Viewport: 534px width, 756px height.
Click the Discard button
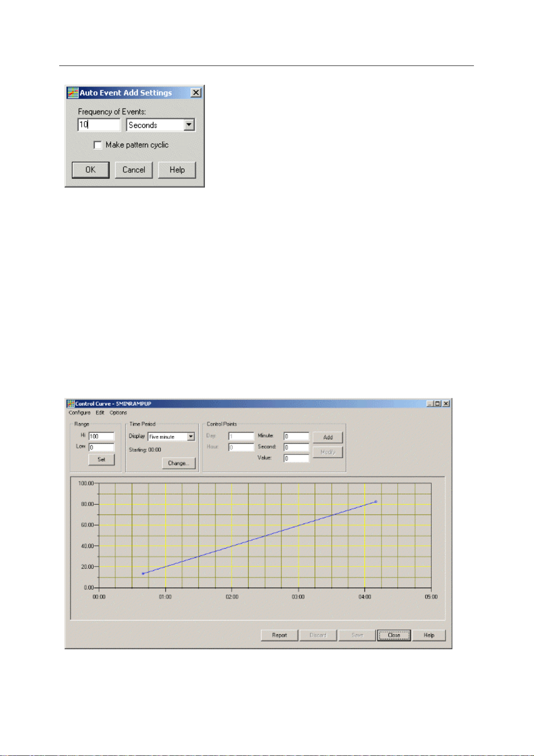318,635
